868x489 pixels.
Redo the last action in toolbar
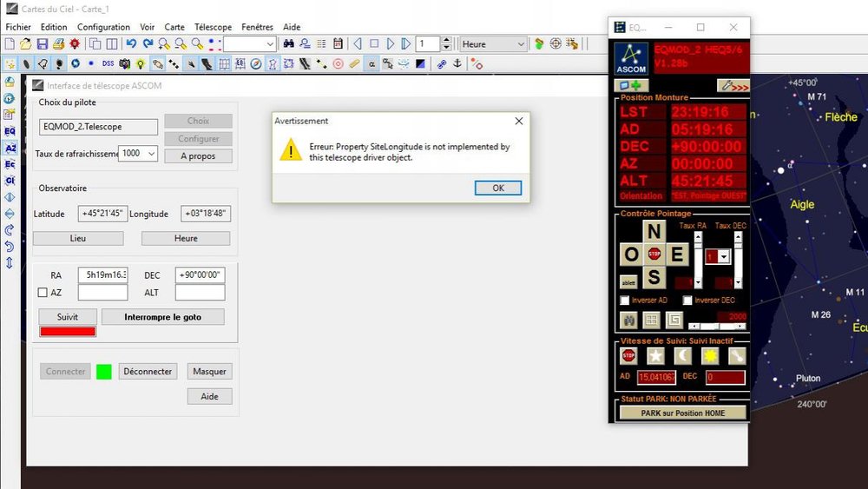click(x=148, y=43)
